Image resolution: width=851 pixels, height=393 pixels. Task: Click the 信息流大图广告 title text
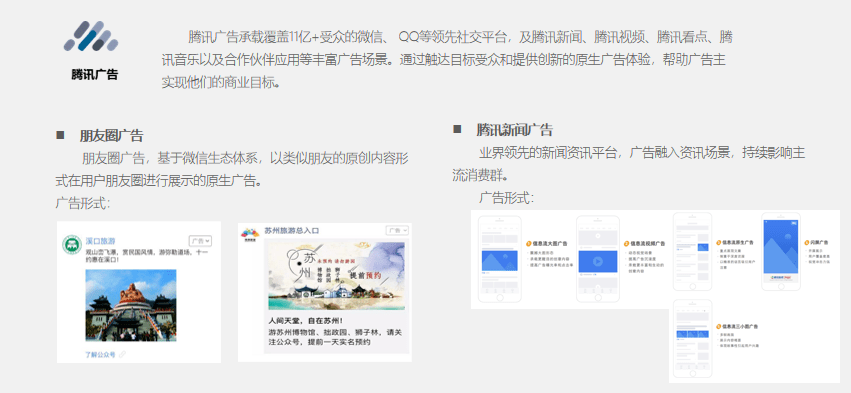[x=550, y=244]
